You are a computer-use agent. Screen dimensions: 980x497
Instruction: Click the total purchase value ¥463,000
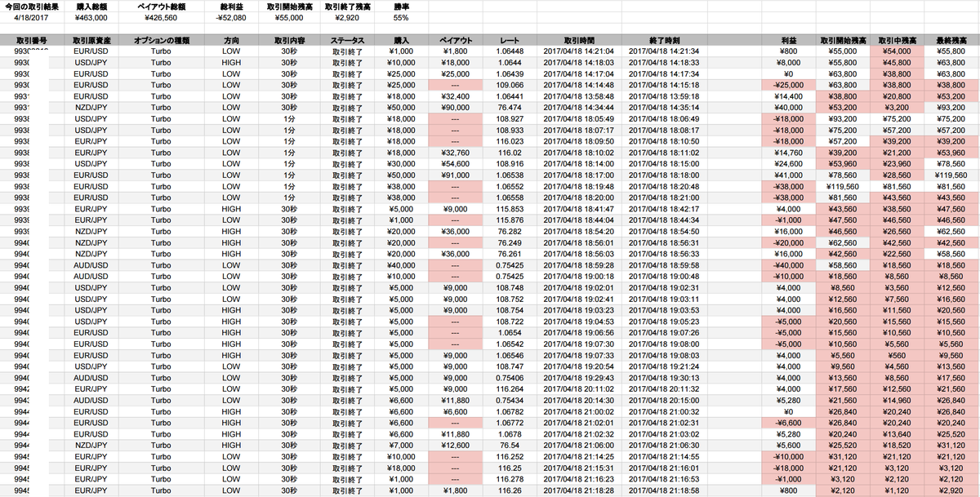[92, 17]
